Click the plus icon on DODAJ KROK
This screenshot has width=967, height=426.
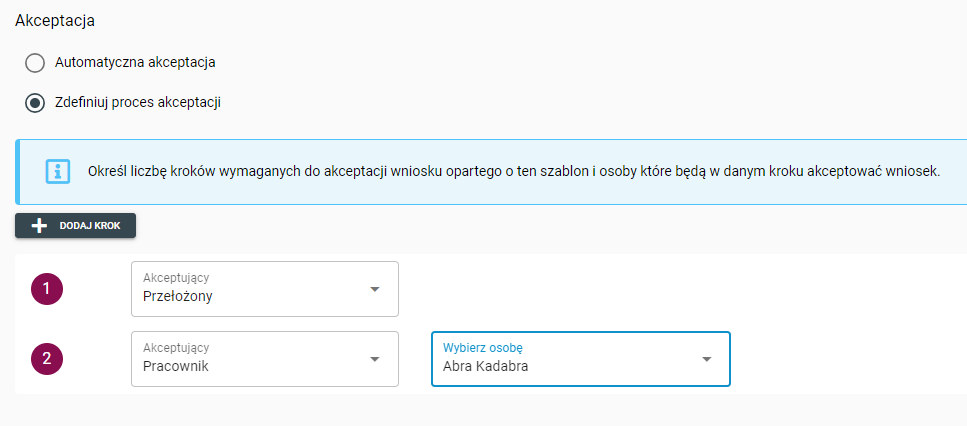click(40, 226)
